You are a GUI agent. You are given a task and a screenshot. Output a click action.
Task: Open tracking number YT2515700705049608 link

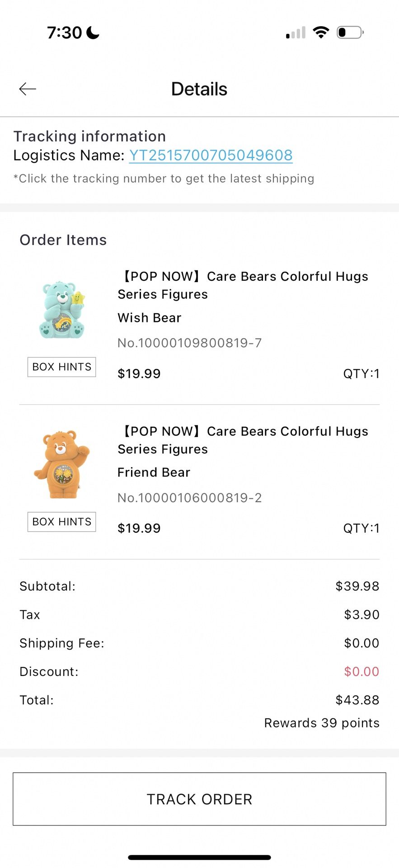[211, 155]
